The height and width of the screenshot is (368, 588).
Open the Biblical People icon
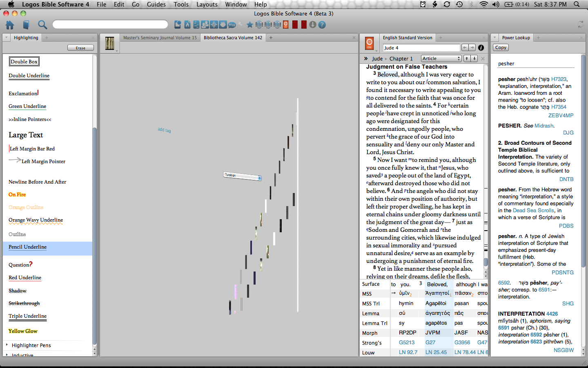205,25
